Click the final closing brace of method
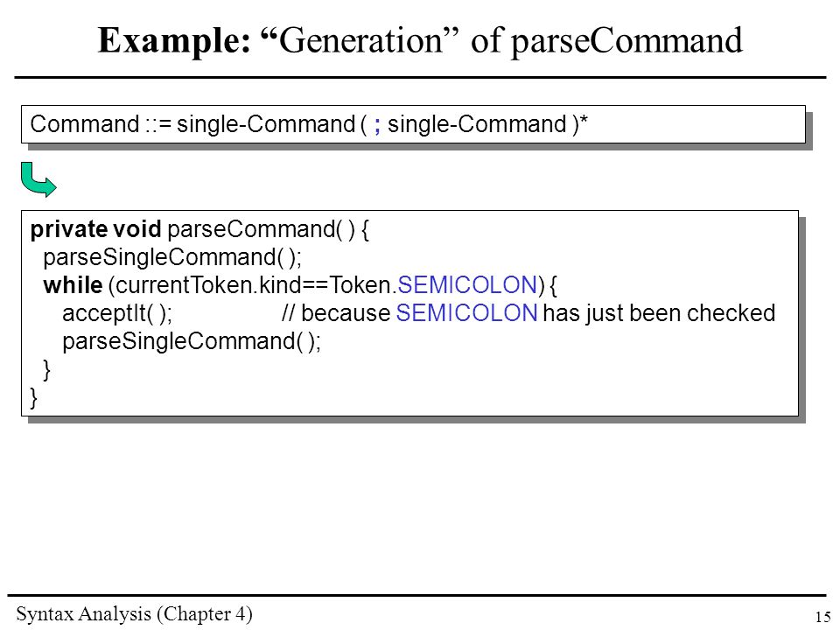Image resolution: width=840 pixels, height=630 pixels. pos(34,398)
